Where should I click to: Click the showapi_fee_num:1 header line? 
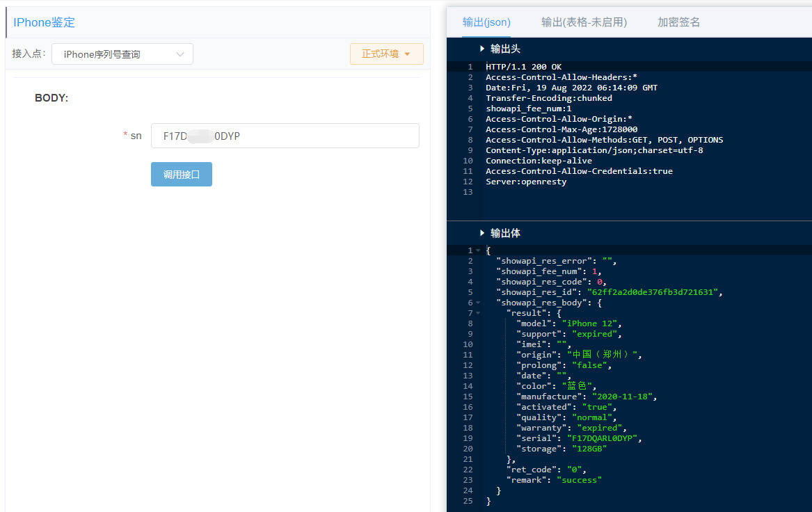point(529,109)
